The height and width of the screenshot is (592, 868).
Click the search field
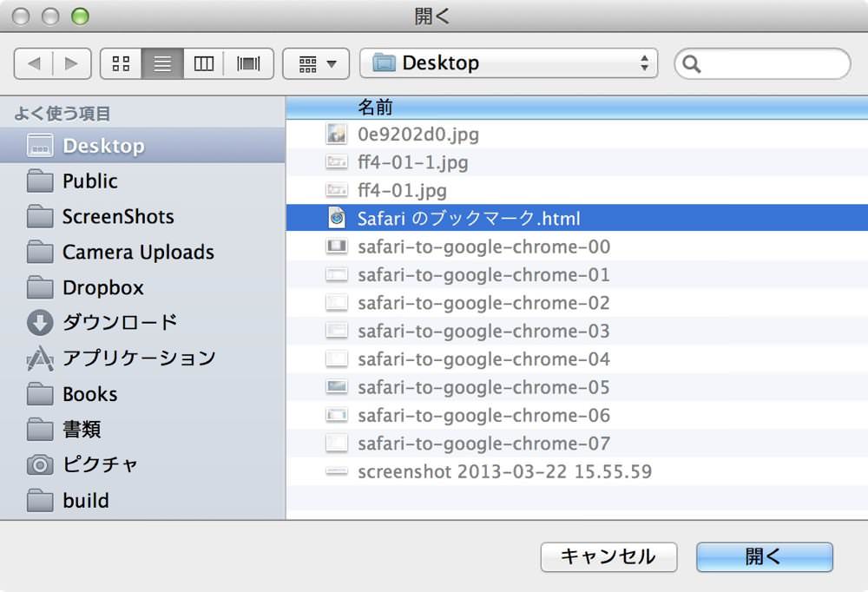[762, 63]
